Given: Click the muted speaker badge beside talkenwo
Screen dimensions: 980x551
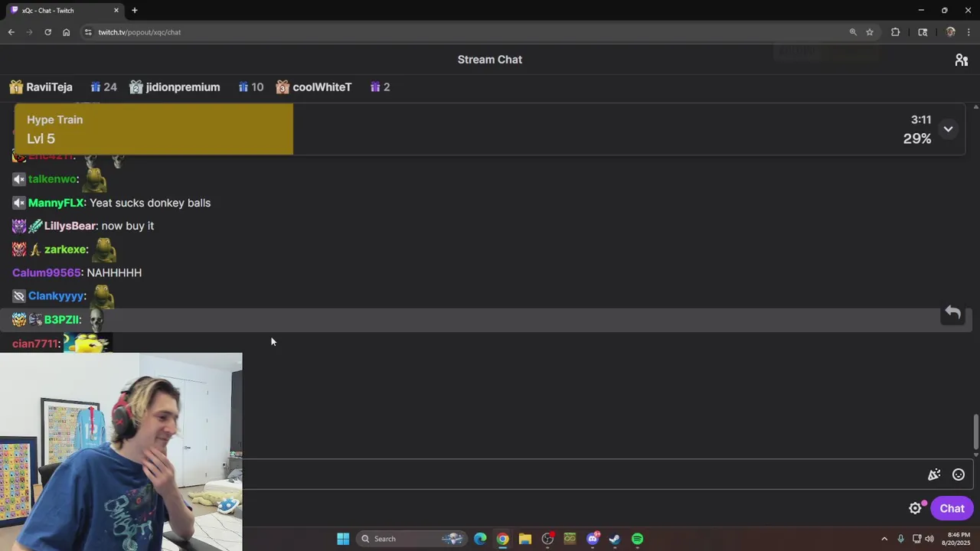Looking at the screenshot, I should coord(19,179).
